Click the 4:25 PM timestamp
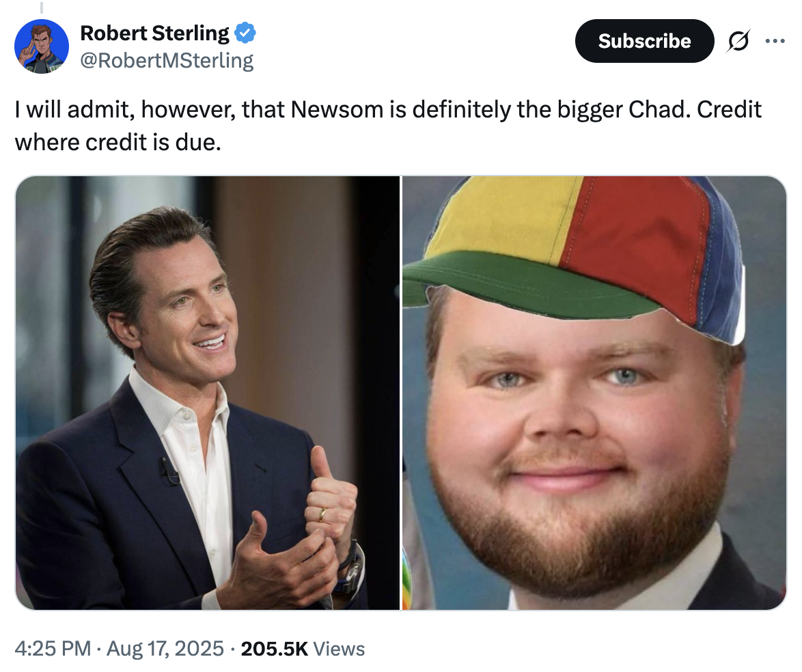Screen dimensions: 802x672 [53, 649]
